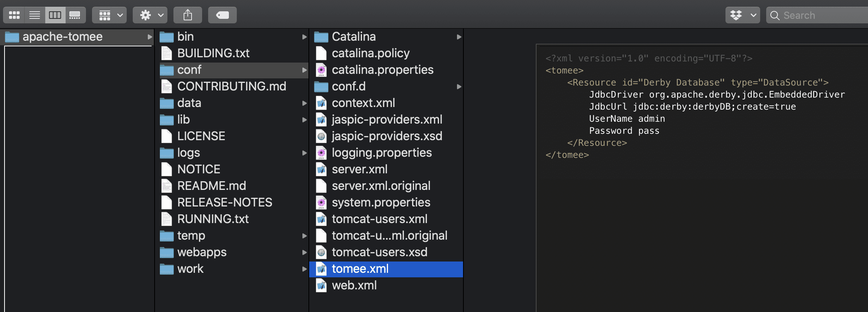
Task: Open the Dropbox toolbar dropdown
Action: click(742, 15)
